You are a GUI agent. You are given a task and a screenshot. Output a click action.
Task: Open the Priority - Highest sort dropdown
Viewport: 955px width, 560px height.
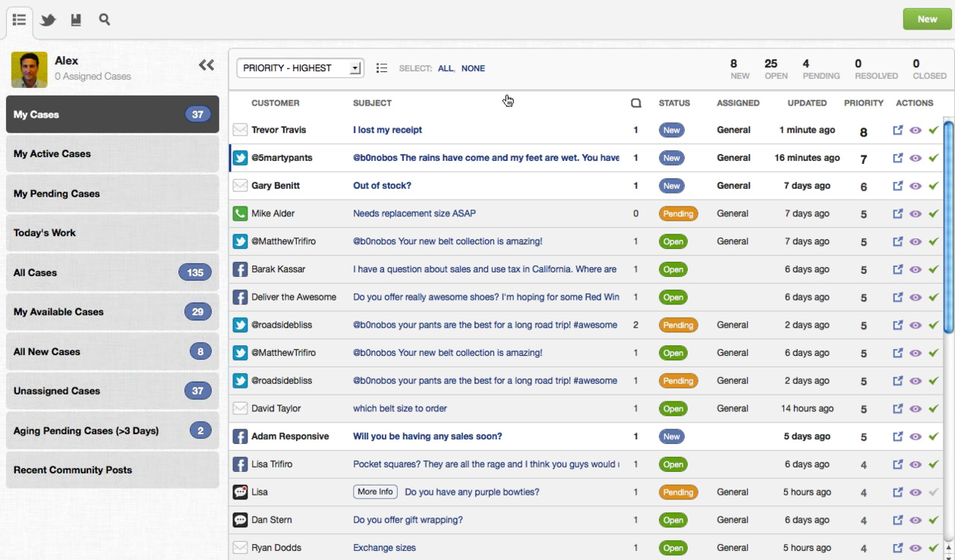(301, 68)
